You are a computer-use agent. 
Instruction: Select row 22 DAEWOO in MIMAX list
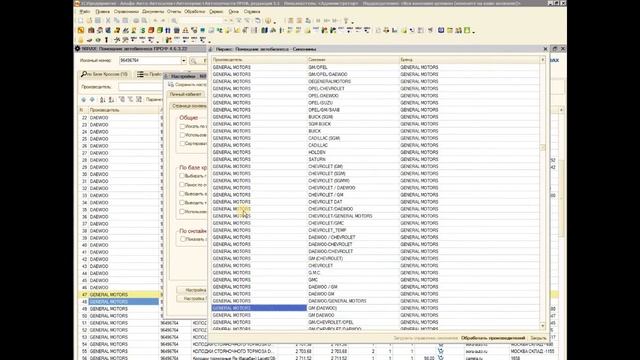point(120,118)
